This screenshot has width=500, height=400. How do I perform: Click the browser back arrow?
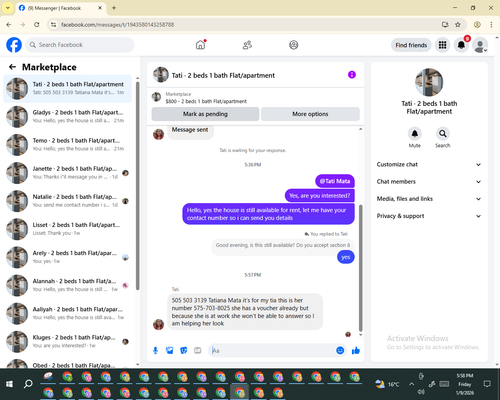(x=9, y=24)
